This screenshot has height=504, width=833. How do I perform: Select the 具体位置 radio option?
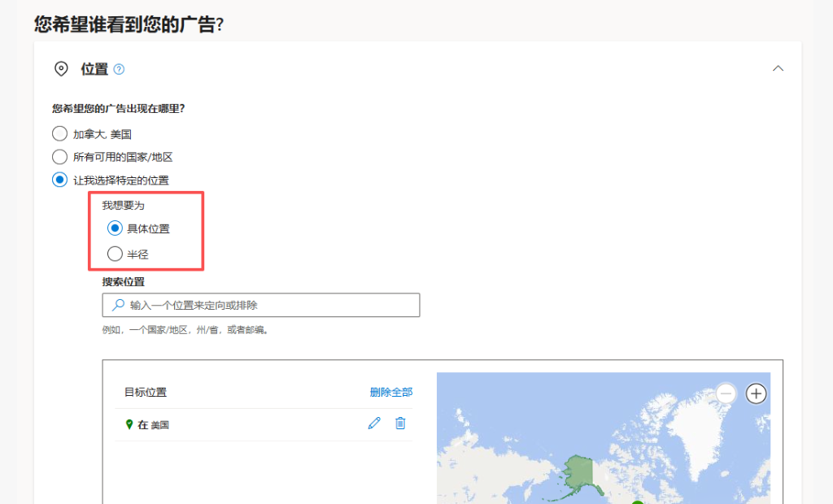(115, 230)
